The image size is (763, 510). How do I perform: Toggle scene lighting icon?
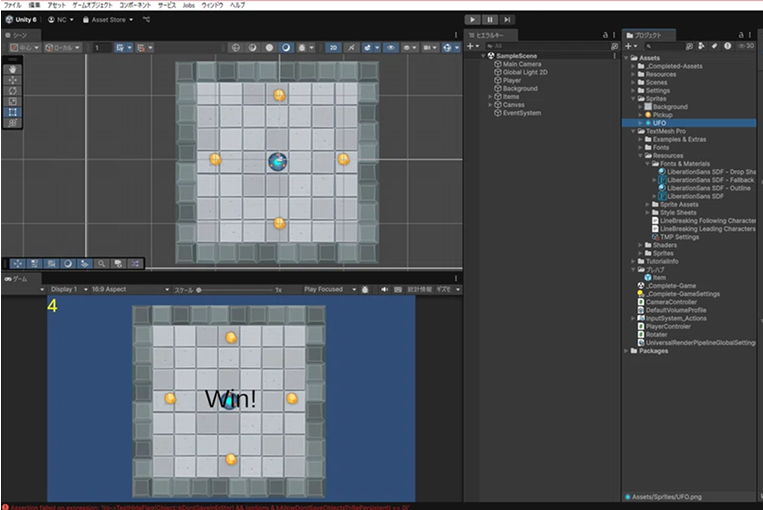click(351, 47)
